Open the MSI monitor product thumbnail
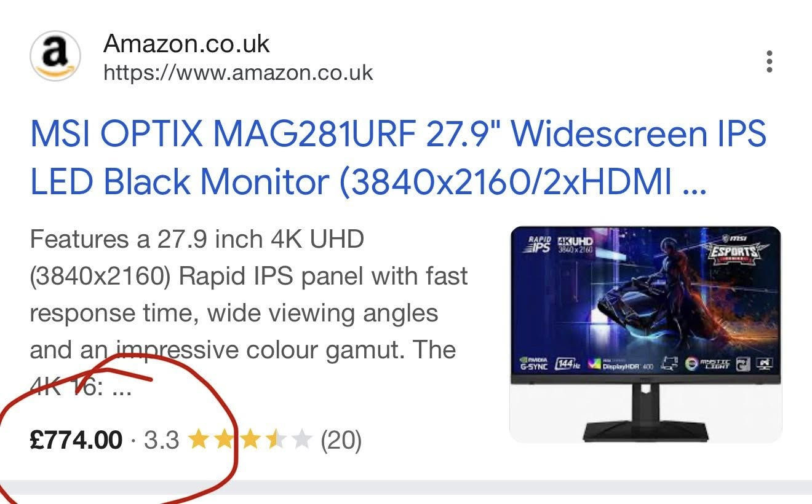The height and width of the screenshot is (504, 812). (645, 334)
